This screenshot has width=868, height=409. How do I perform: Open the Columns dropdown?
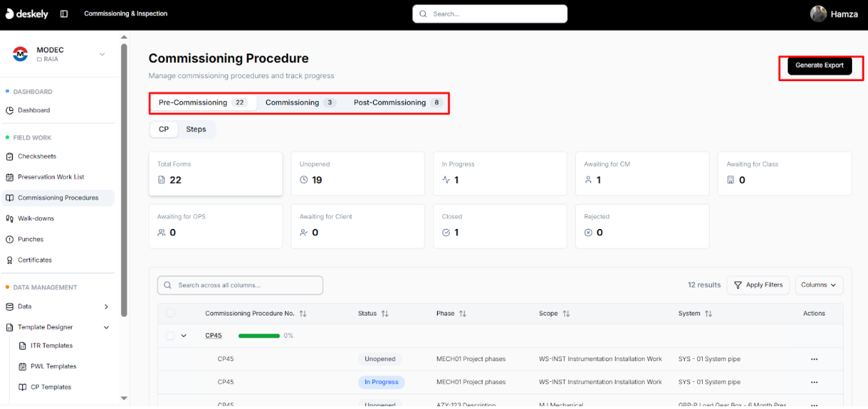(x=819, y=285)
